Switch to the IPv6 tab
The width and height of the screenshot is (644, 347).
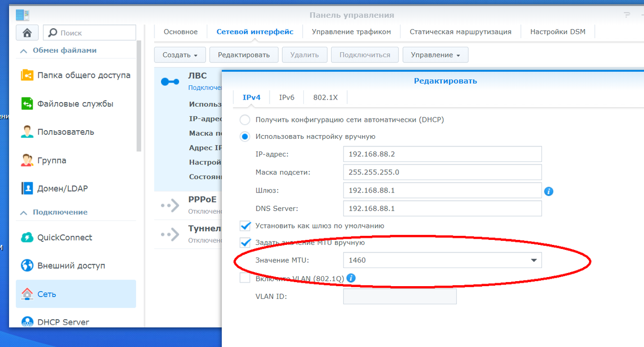coord(287,98)
